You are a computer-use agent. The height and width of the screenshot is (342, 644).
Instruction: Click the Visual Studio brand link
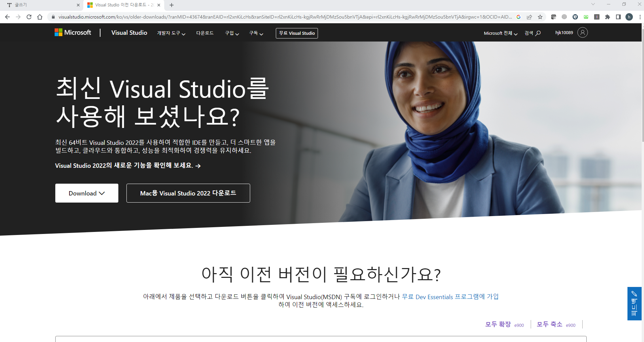pos(129,33)
